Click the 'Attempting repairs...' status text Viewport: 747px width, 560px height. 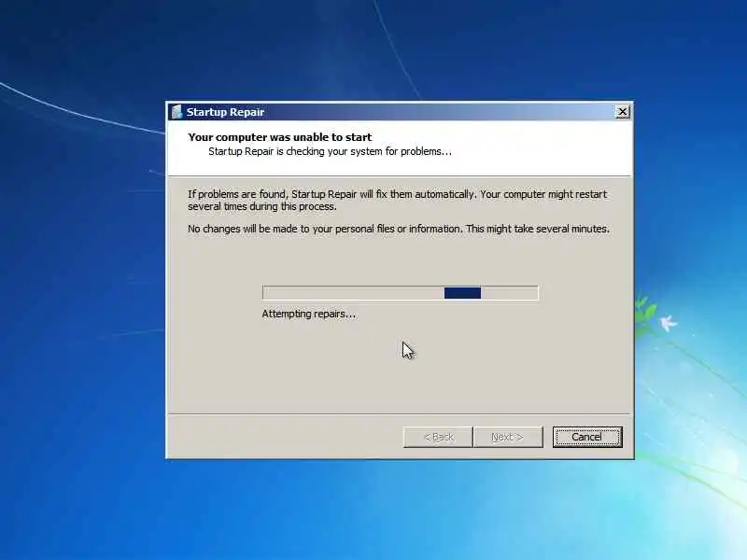[309, 314]
